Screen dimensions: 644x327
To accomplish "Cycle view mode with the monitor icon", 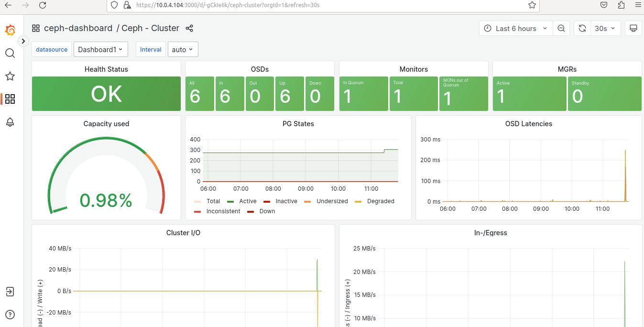I will pos(633,29).
